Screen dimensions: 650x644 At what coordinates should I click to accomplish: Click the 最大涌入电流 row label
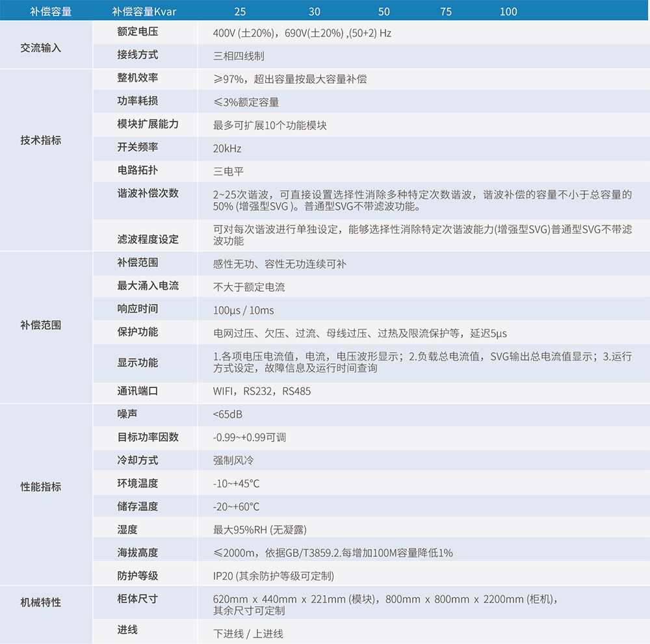pyautogui.click(x=148, y=286)
